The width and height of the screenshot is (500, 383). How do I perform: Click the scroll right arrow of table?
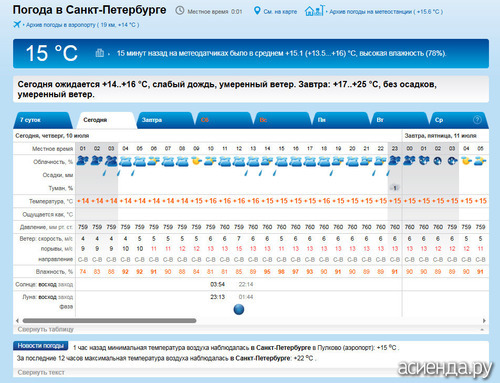tap(484, 321)
